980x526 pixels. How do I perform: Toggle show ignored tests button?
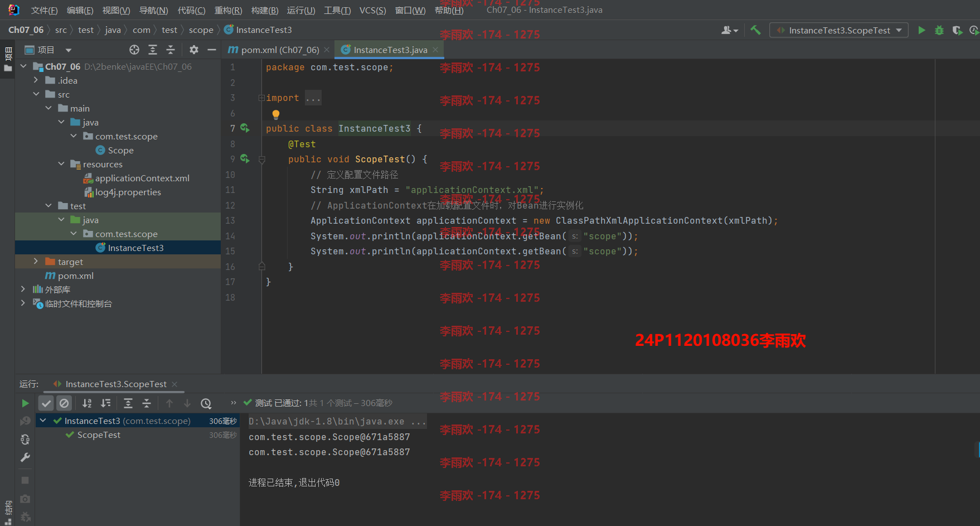point(65,403)
